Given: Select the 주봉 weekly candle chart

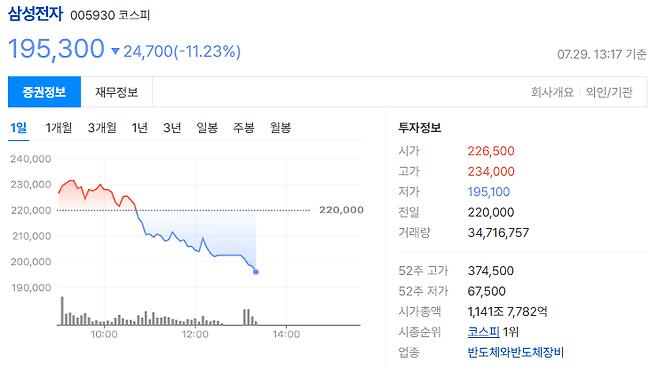Looking at the screenshot, I should click(244, 128).
